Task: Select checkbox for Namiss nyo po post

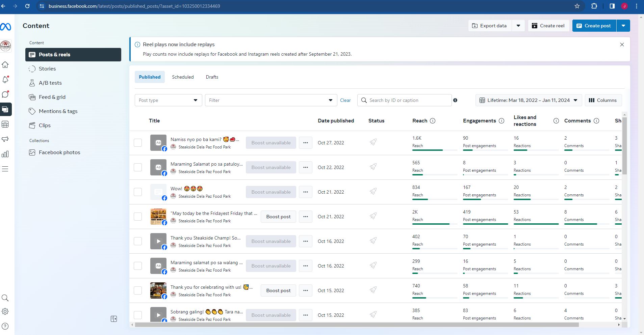Action: (x=138, y=143)
